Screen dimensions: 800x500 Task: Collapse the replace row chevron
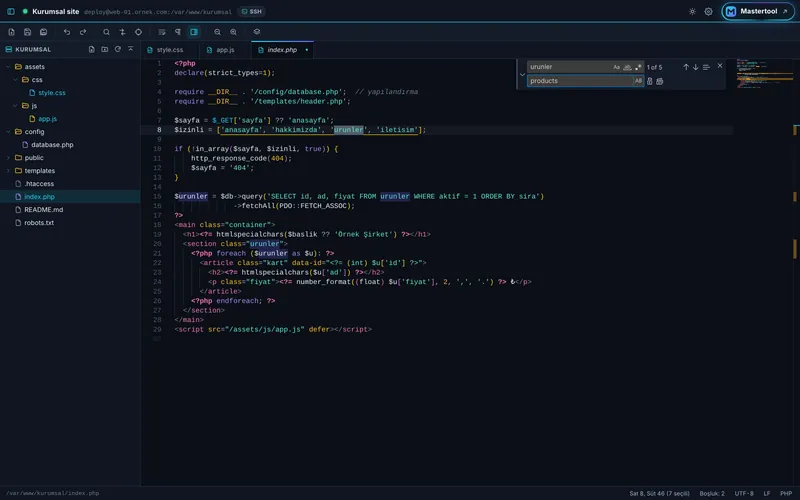coord(522,74)
